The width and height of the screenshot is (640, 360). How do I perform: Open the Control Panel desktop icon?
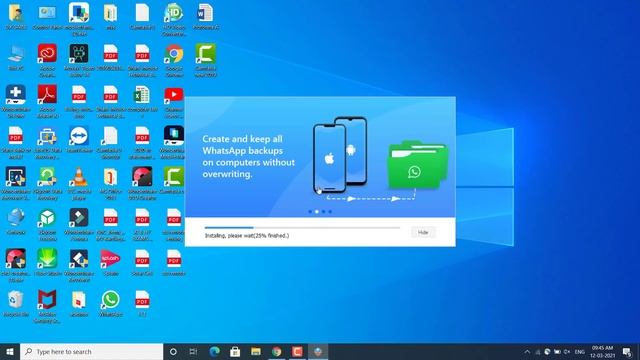click(47, 17)
